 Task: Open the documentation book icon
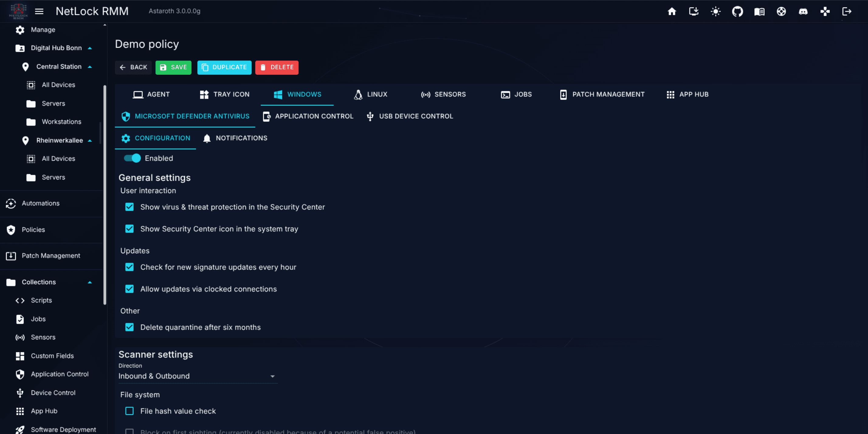tap(759, 12)
